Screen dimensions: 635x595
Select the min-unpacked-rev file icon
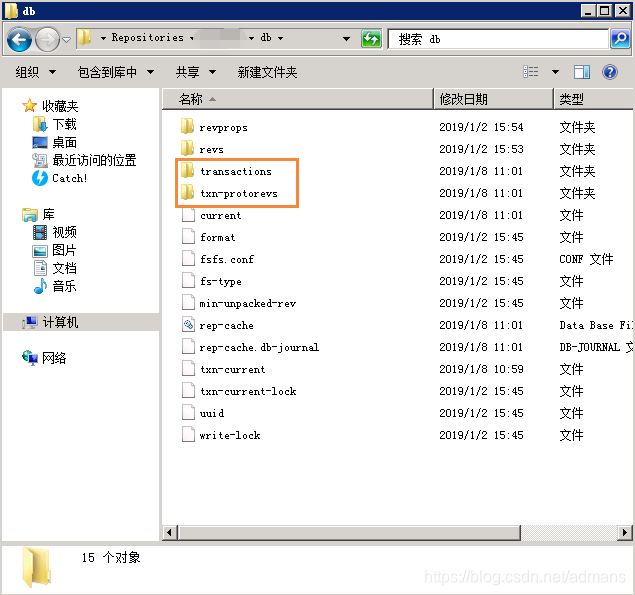click(188, 303)
